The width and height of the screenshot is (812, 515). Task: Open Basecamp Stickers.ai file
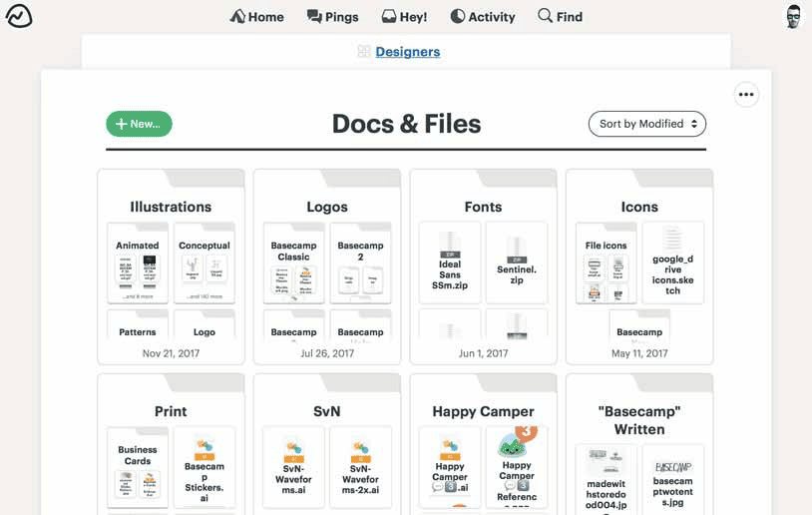coord(204,467)
